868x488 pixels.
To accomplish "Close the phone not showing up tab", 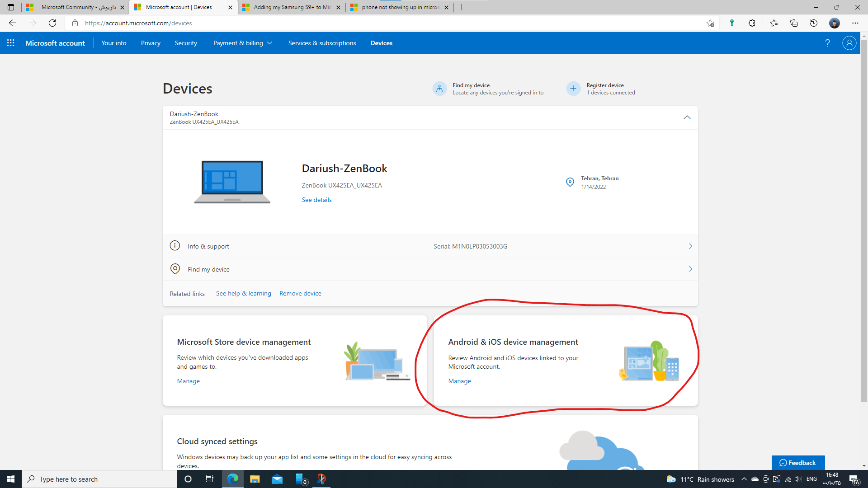I will pos(446,7).
